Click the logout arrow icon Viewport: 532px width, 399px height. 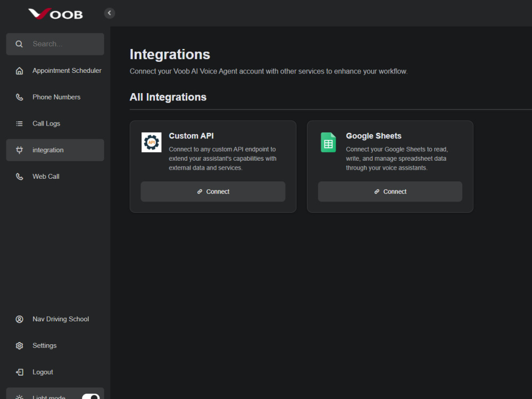tap(19, 372)
